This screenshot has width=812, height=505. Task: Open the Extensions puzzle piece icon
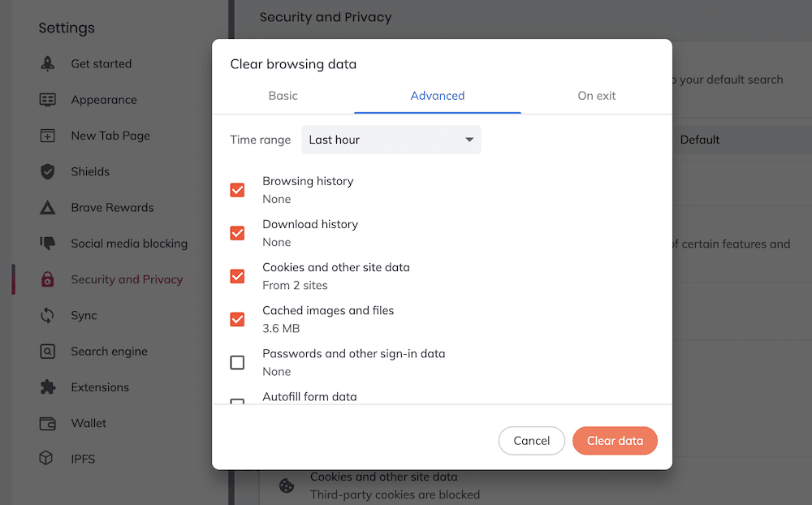coord(48,387)
